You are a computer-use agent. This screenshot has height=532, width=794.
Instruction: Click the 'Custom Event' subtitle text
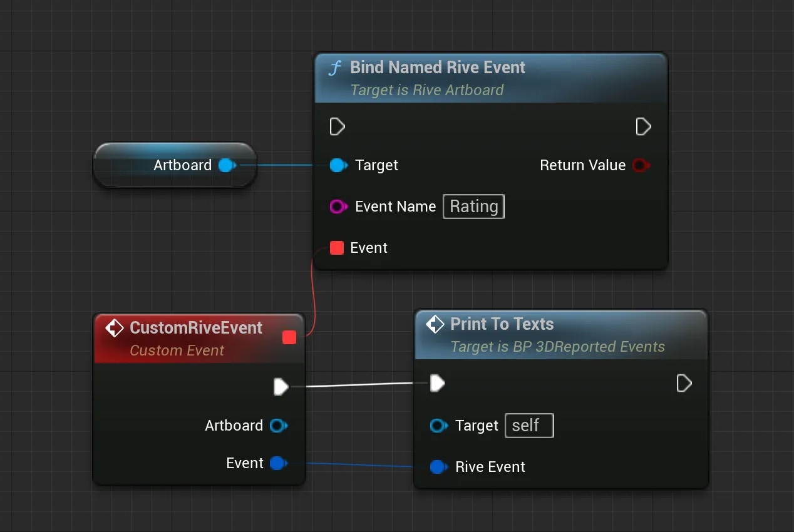[177, 350]
